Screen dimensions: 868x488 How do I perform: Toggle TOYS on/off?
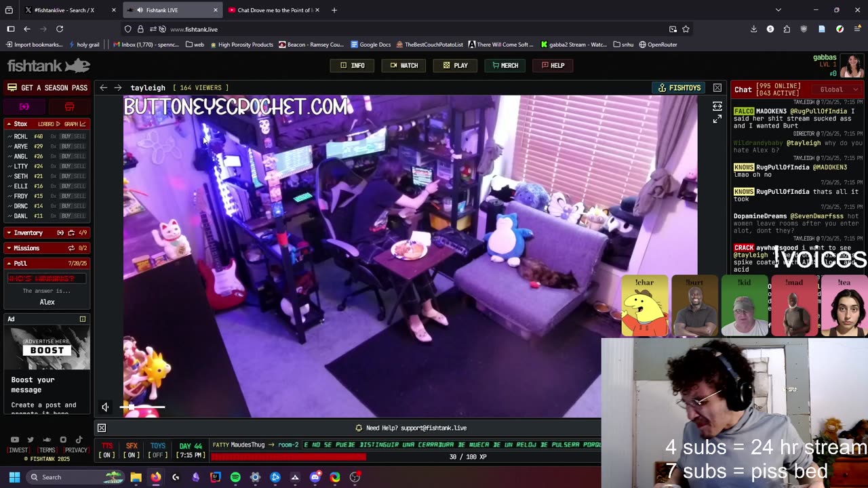(158, 450)
